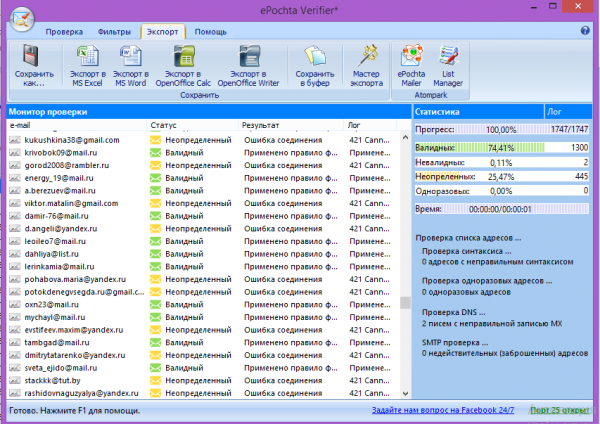Image resolution: width=600 pixels, height=424 pixels.
Task: Open ePochta Mailer from the ribbon
Action: click(410, 58)
